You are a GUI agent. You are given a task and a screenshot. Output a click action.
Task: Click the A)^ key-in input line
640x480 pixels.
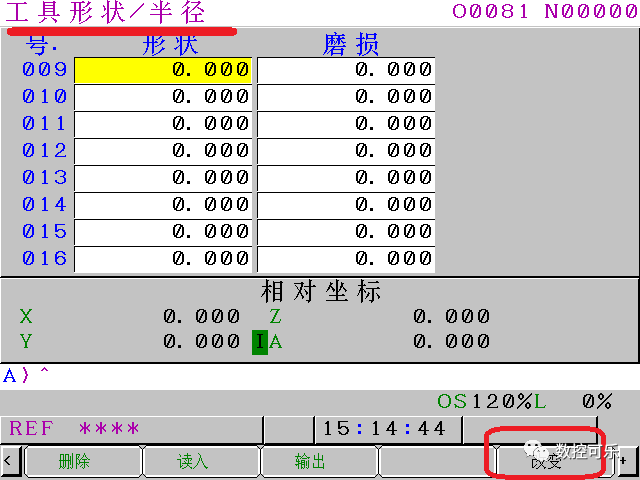pyautogui.click(x=318, y=376)
